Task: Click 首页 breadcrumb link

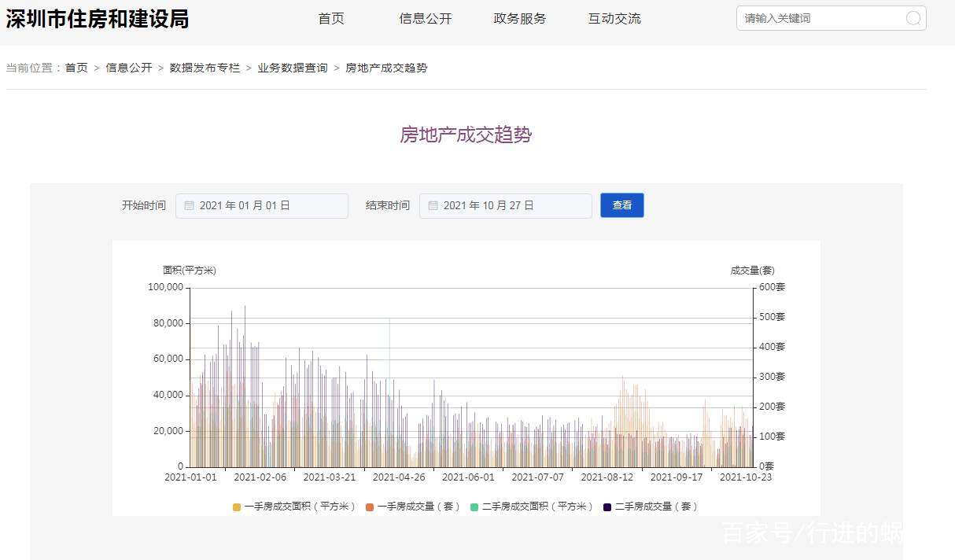Action: pos(76,68)
